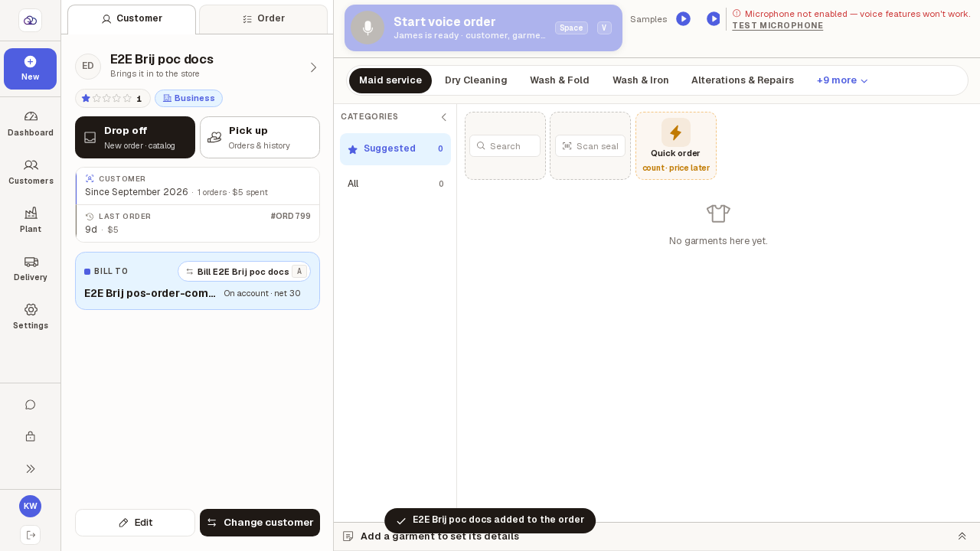Image resolution: width=980 pixels, height=551 pixels.
Task: Click the New order button
Action: pos(30,69)
